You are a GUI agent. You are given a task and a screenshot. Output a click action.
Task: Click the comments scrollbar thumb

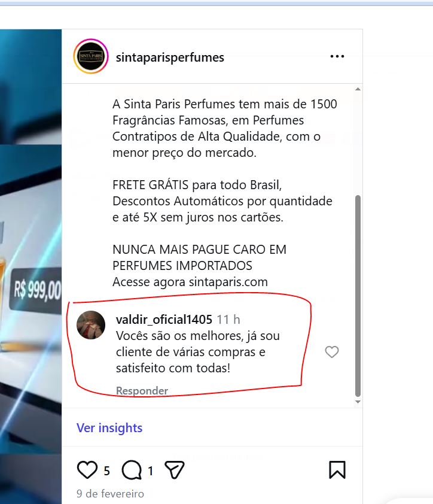point(358,296)
